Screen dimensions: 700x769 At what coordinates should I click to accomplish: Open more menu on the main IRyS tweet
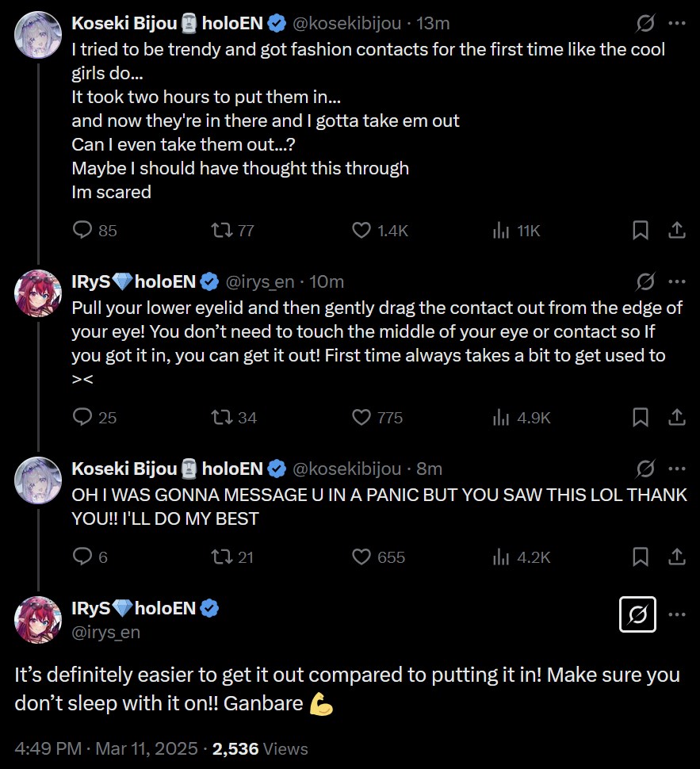tap(677, 614)
